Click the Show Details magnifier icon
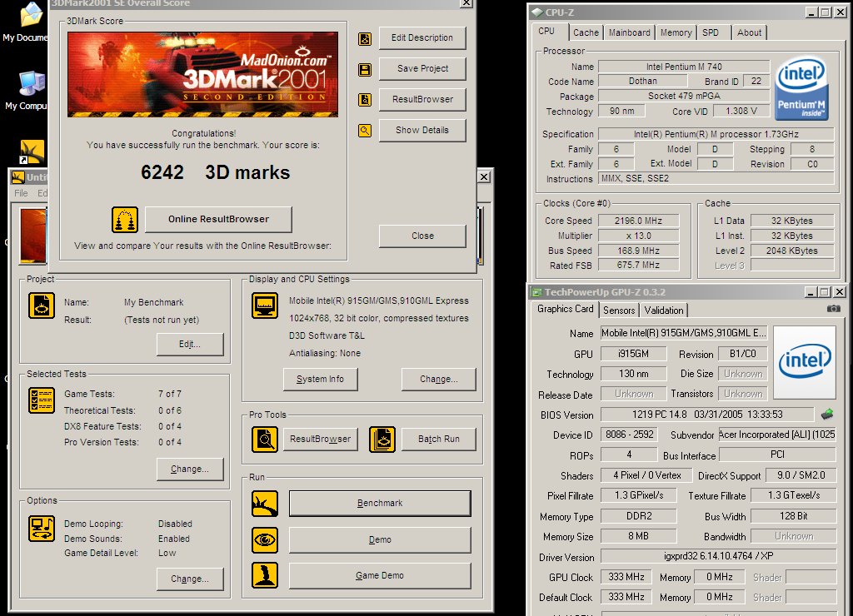The height and width of the screenshot is (616, 853). pyautogui.click(x=365, y=131)
